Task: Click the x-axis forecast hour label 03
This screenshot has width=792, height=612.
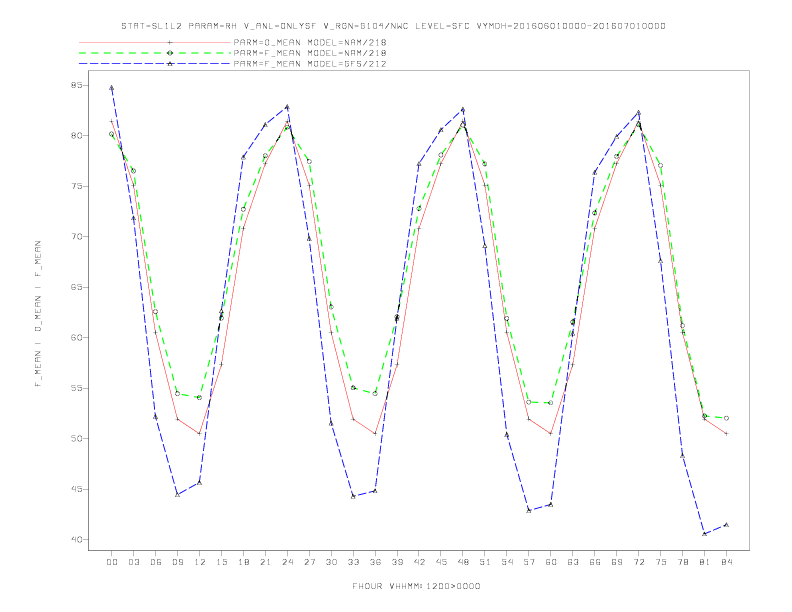Action: click(x=133, y=562)
